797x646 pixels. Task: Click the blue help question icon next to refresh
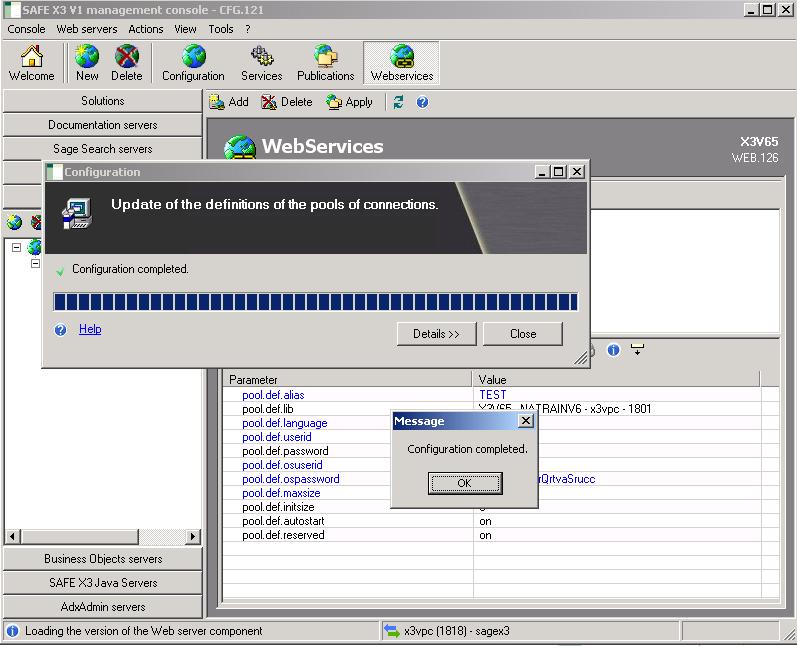coord(422,102)
